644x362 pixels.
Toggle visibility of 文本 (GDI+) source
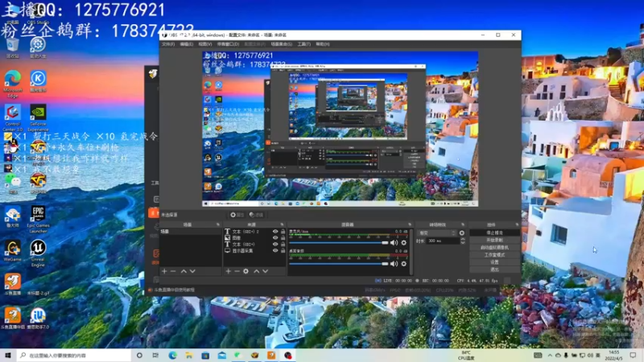click(275, 245)
